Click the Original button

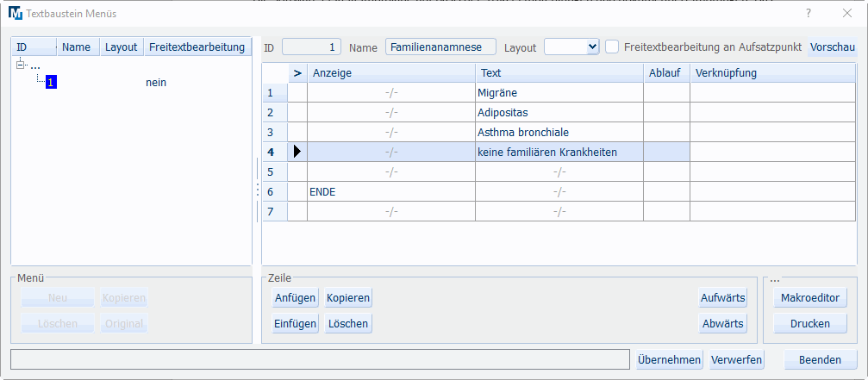(124, 324)
